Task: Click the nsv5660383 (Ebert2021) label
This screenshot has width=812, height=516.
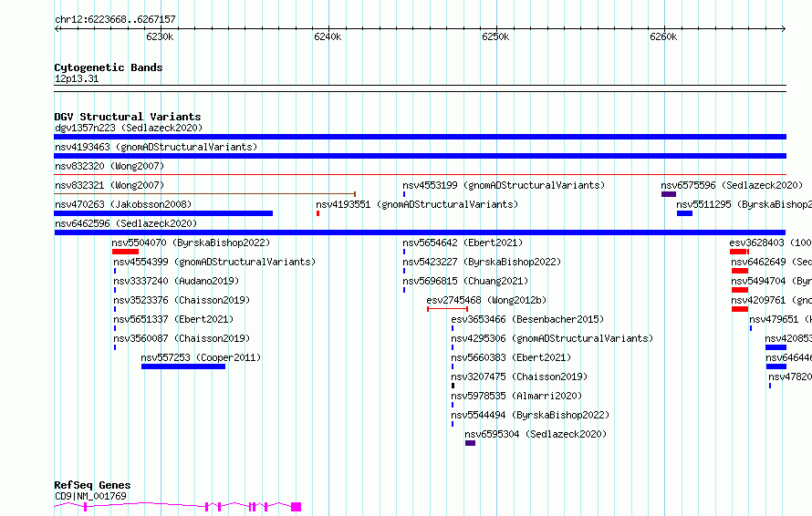Action: point(511,357)
